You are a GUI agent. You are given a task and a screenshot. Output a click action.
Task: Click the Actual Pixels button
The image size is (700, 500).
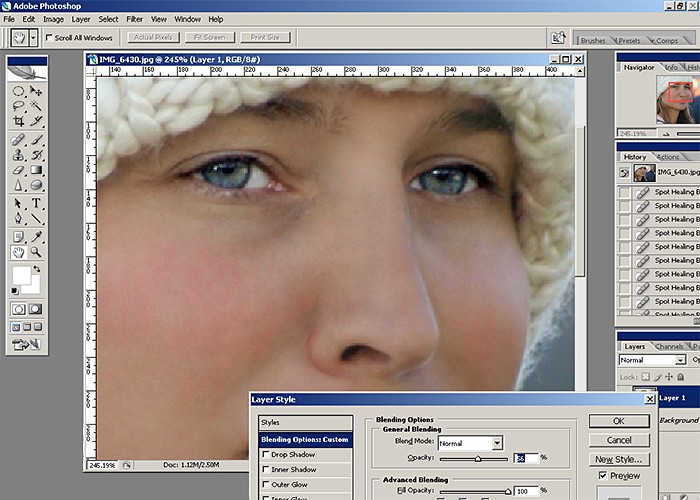click(153, 38)
